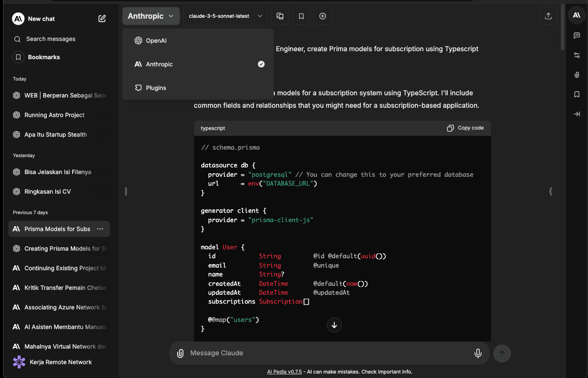Open the sliders settings icon in right sidebar
This screenshot has width=588, height=378.
[577, 55]
